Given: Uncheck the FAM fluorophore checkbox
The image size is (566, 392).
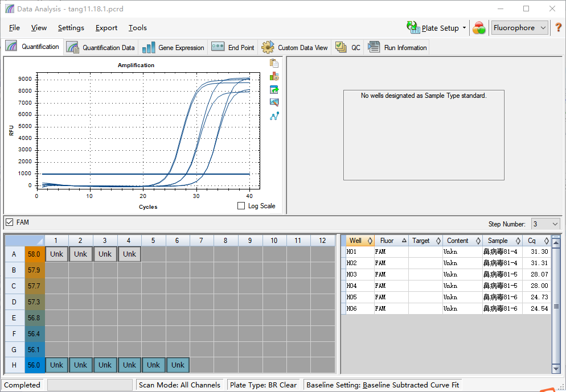Looking at the screenshot, I should coord(9,222).
